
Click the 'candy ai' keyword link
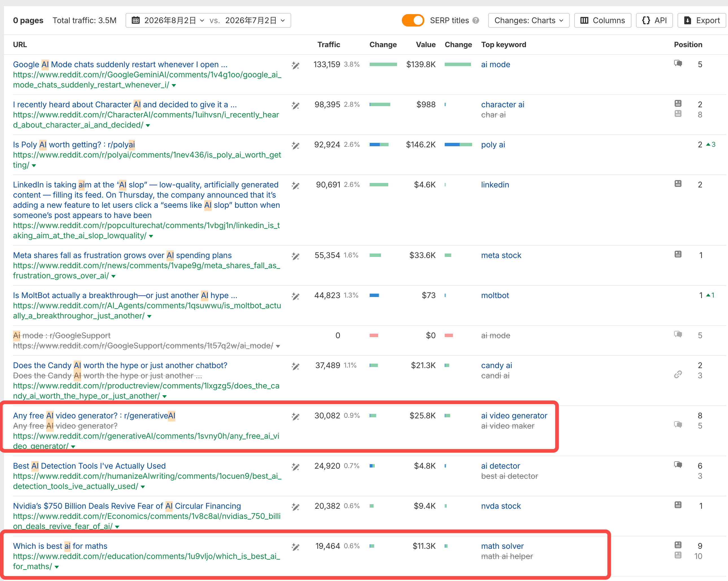coord(497,366)
